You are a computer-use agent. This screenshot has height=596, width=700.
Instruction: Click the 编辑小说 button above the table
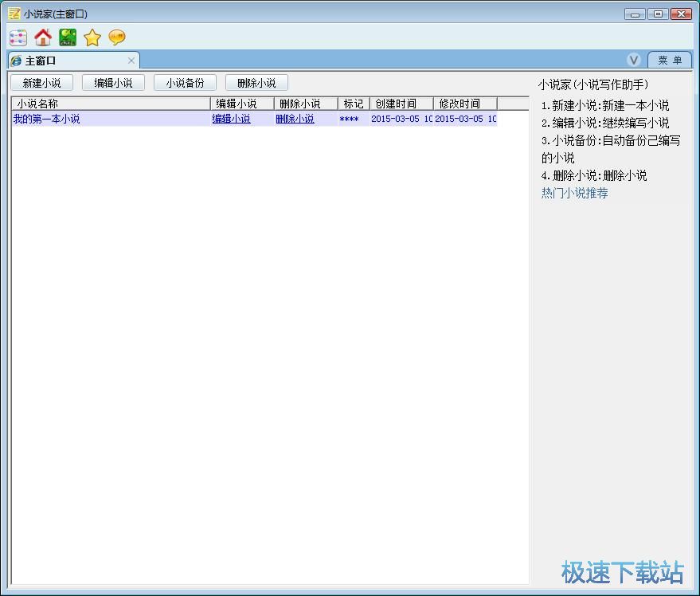113,83
